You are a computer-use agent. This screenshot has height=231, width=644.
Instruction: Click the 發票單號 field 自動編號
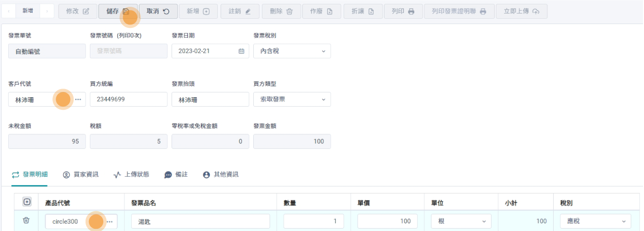tap(47, 51)
